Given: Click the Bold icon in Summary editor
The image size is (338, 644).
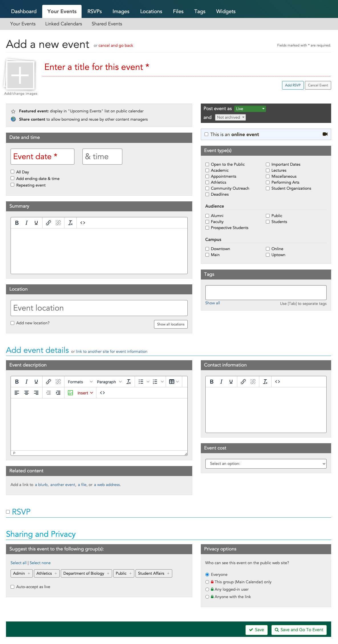Looking at the screenshot, I should 17,223.
